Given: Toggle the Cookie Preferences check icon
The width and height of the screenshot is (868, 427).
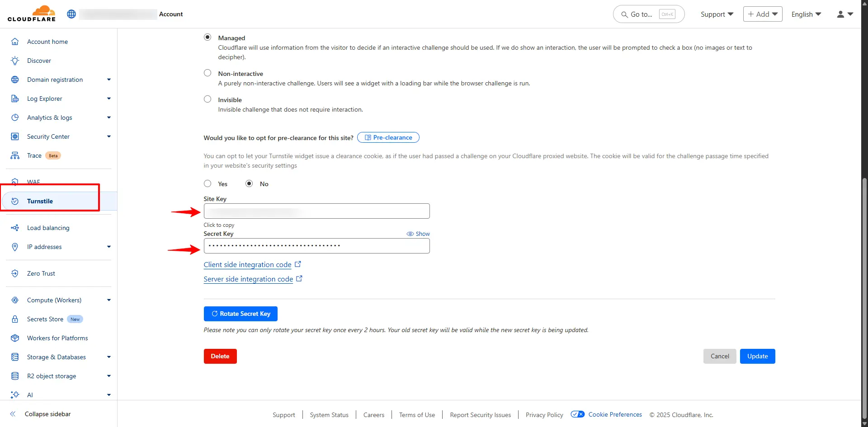Looking at the screenshot, I should point(578,414).
